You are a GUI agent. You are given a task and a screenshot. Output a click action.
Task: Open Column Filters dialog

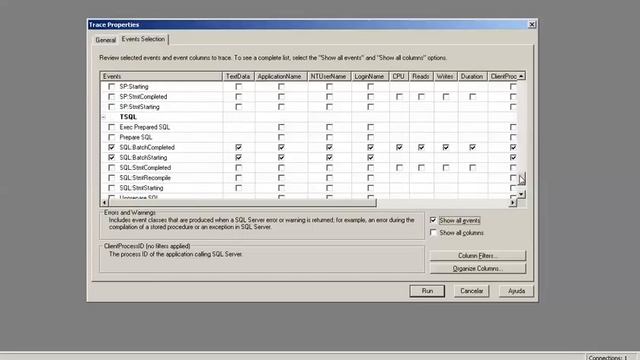[x=478, y=256]
